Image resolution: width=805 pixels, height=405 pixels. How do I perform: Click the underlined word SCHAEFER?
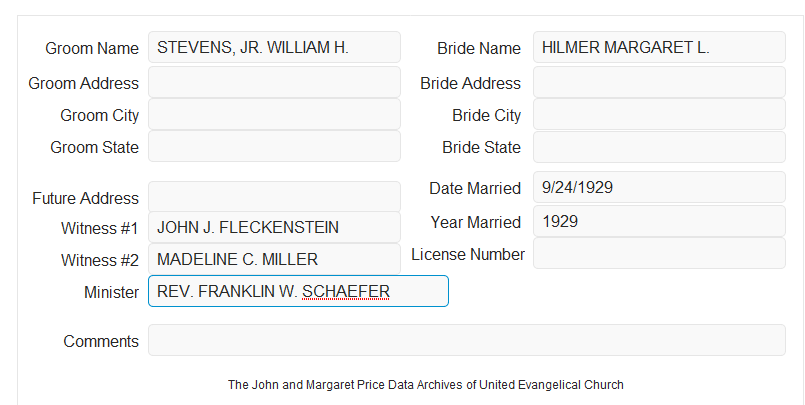pos(346,292)
